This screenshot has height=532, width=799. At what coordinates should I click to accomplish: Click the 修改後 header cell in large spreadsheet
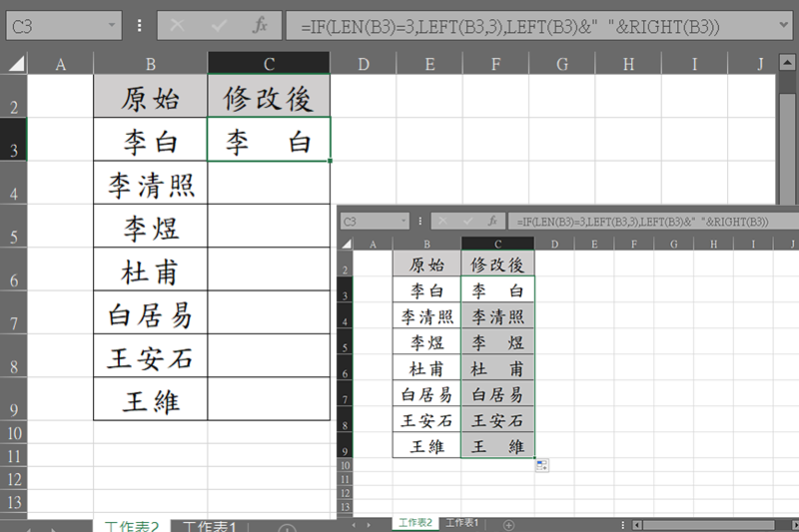point(269,96)
